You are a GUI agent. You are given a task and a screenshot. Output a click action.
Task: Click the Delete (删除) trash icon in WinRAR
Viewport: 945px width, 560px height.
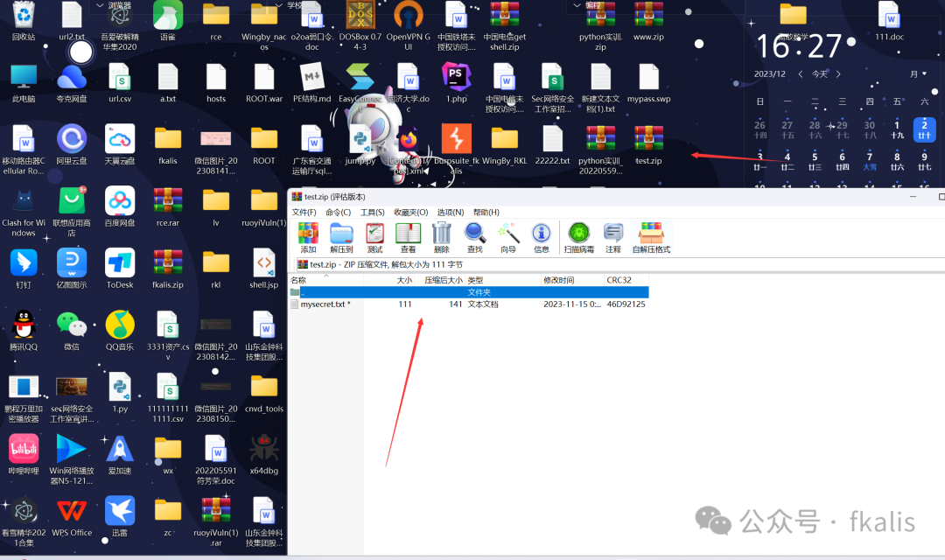point(442,237)
